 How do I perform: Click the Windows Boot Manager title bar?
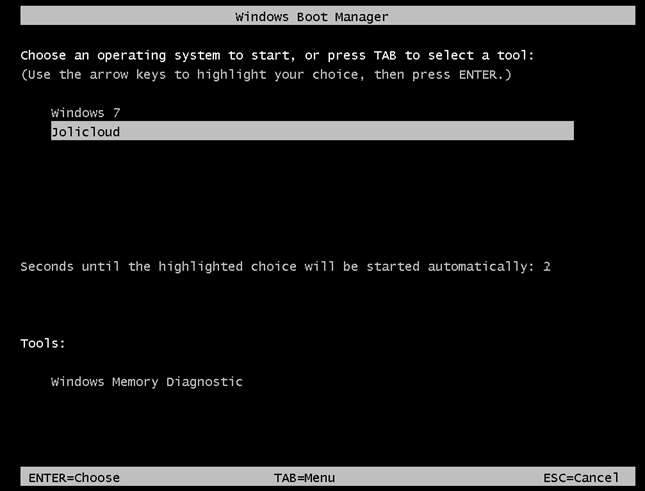(327, 16)
